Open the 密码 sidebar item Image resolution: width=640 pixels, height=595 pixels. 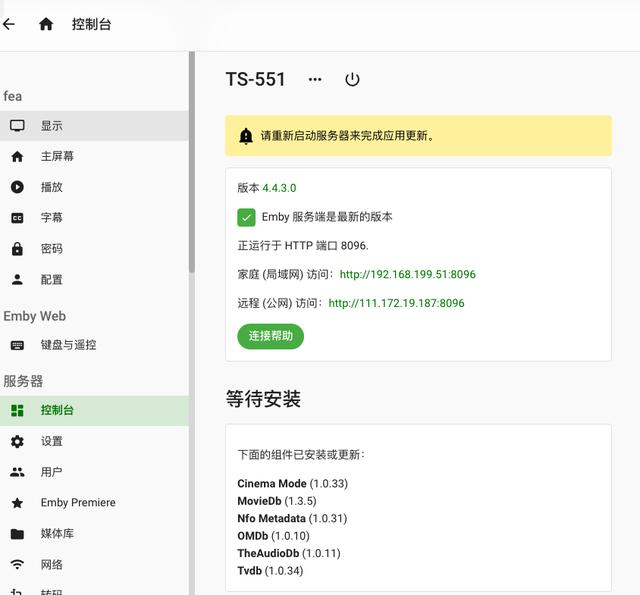[94, 249]
